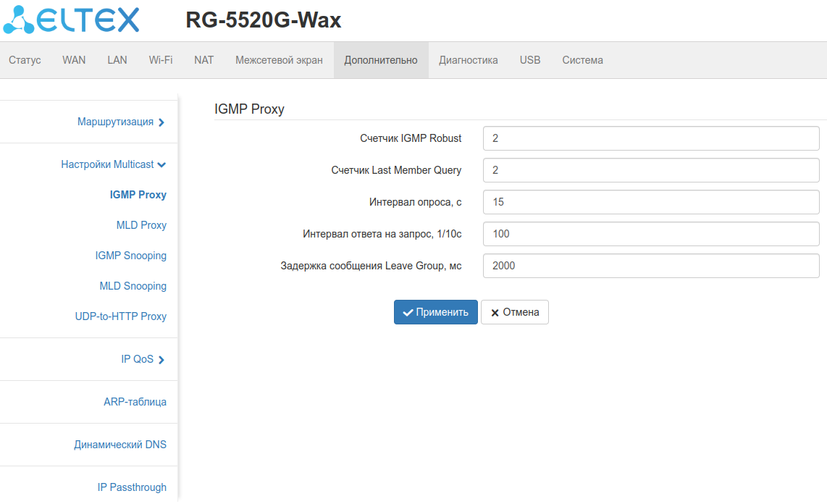The width and height of the screenshot is (827, 504).
Task: Open IGMP Snooping settings
Action: click(x=131, y=256)
